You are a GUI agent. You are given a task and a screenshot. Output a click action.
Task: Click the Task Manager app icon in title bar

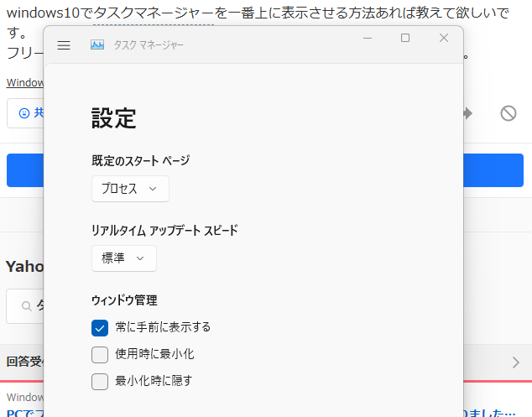coord(97,44)
